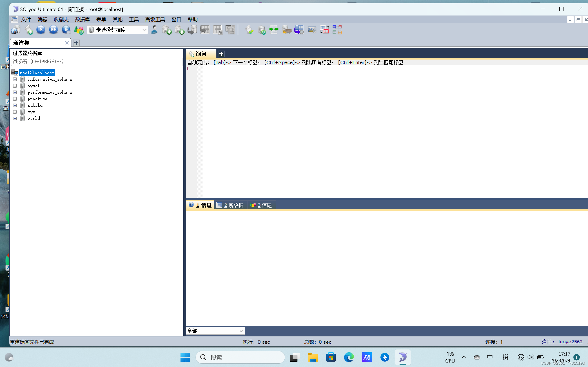Screen dimensions: 588x367
Task: Select the root@localhost connection node
Action: point(37,72)
